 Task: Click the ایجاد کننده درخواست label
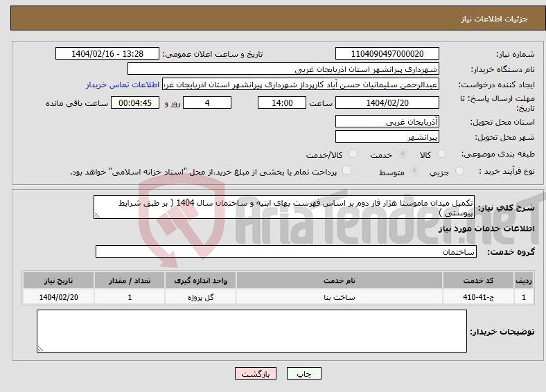[x=497, y=85]
